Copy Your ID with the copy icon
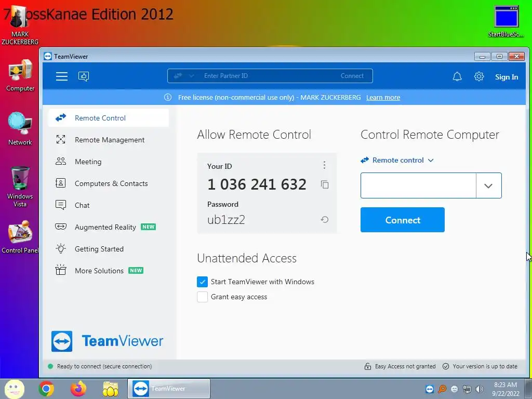Viewport: 532px width, 399px height. 325,184
